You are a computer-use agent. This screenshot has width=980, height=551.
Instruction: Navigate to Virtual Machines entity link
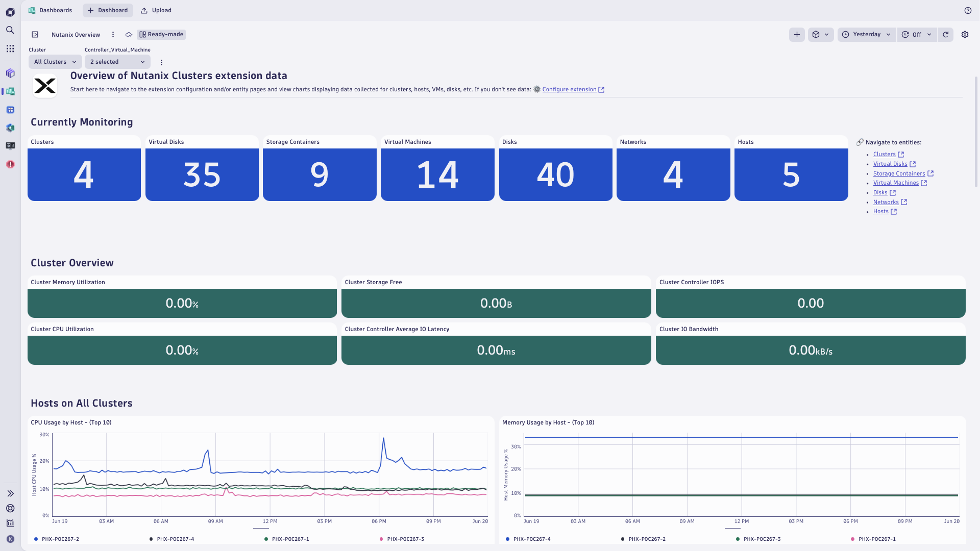click(896, 183)
